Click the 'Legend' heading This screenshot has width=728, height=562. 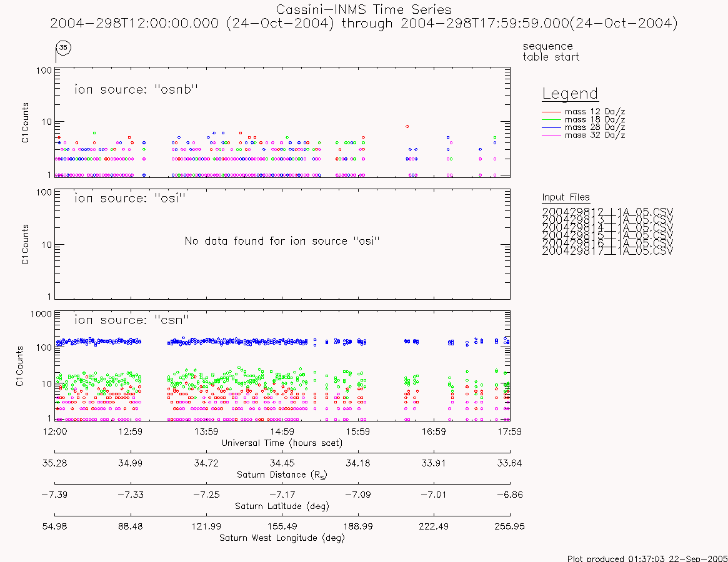570,94
